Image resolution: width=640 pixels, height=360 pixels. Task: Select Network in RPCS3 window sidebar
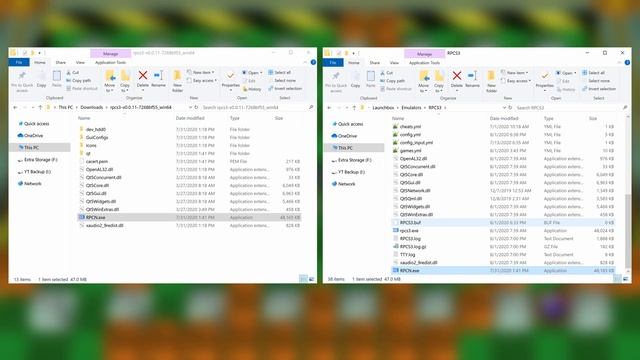344,184
